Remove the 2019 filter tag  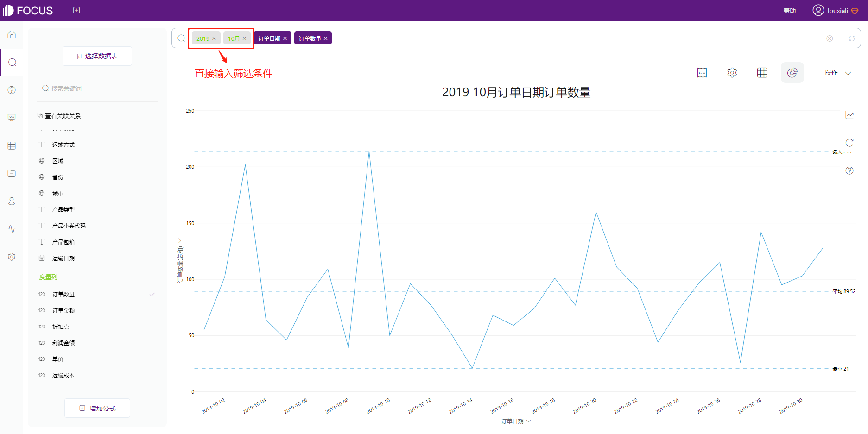pyautogui.click(x=215, y=38)
